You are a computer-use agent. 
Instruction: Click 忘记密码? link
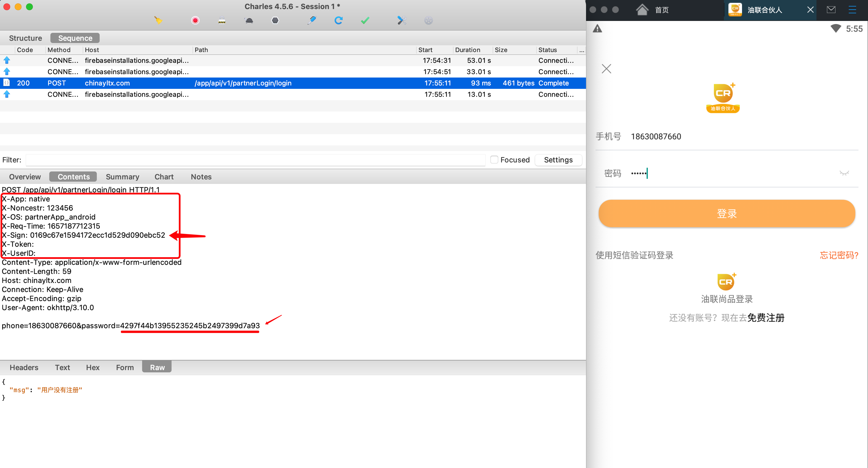(x=839, y=255)
